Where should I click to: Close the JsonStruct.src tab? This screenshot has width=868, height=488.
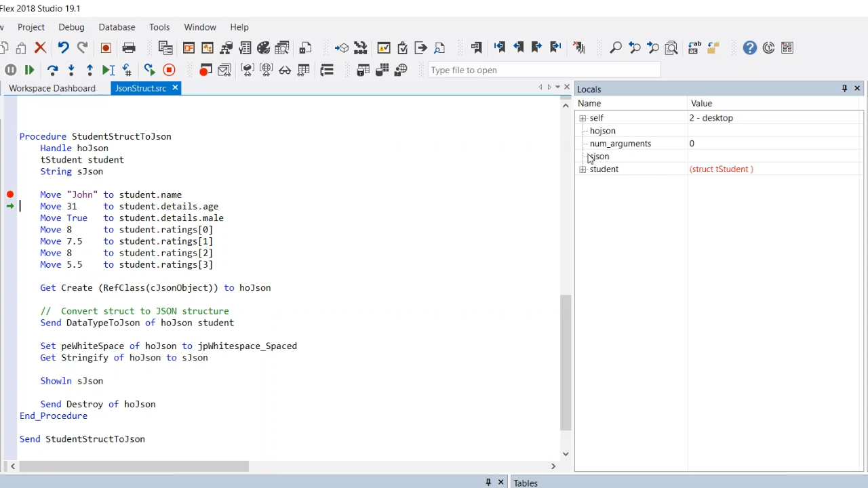coord(174,88)
